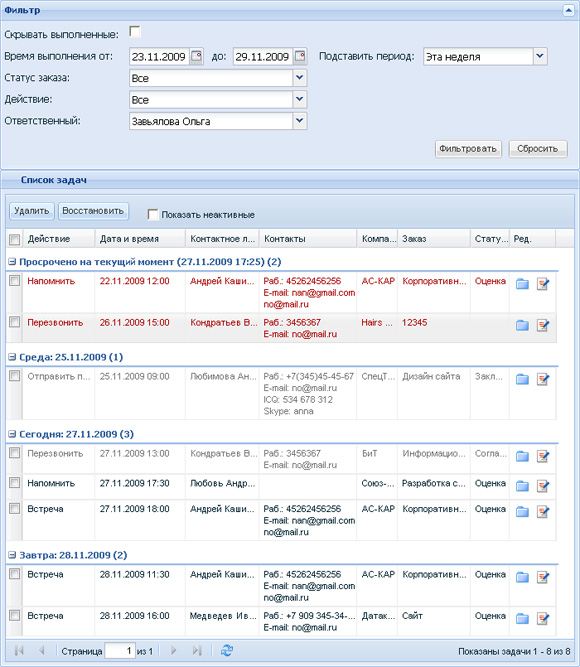Edit the Перезвонить 26.11.2009 15:00 task

pos(543,325)
